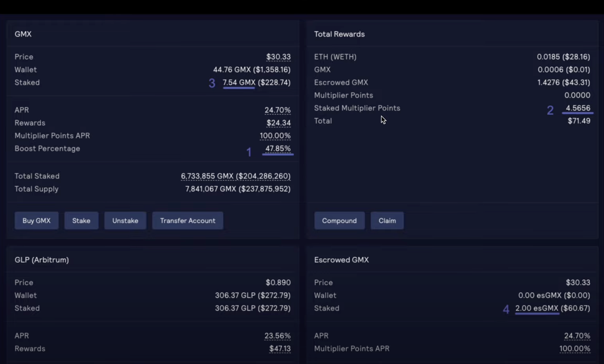Compound the total rewards
The height and width of the screenshot is (364, 604).
[x=339, y=221]
